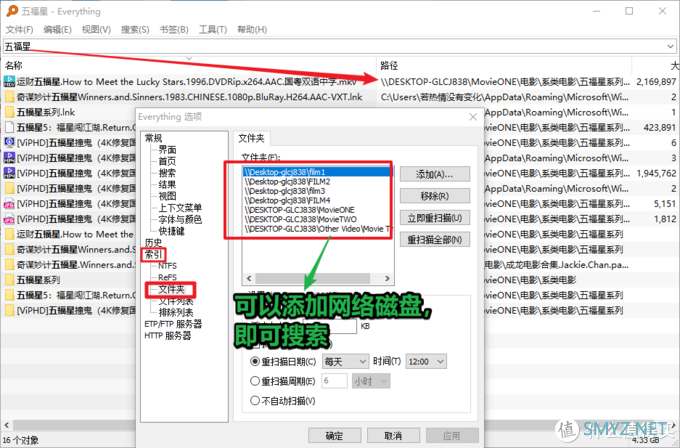Image resolution: width=680 pixels, height=448 pixels.
Task: Close the Everything 选项 dialog with X
Action: (473, 117)
